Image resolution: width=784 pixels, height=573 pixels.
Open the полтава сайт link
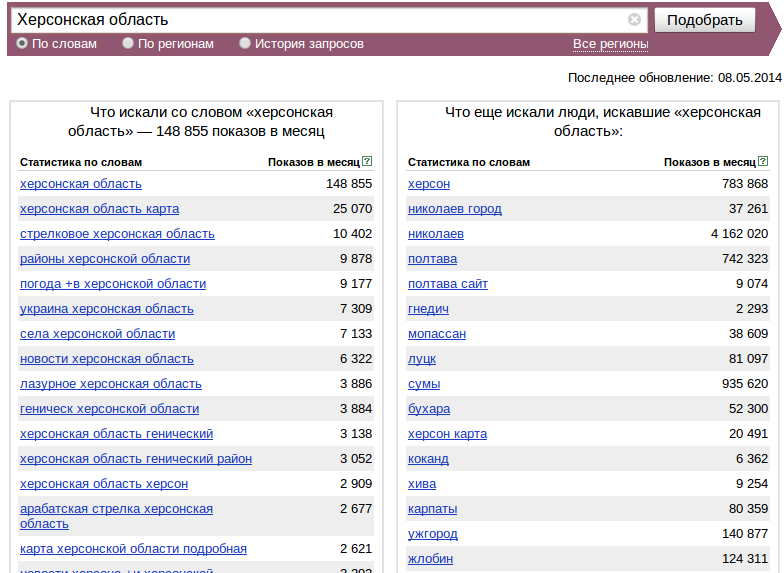[448, 284]
